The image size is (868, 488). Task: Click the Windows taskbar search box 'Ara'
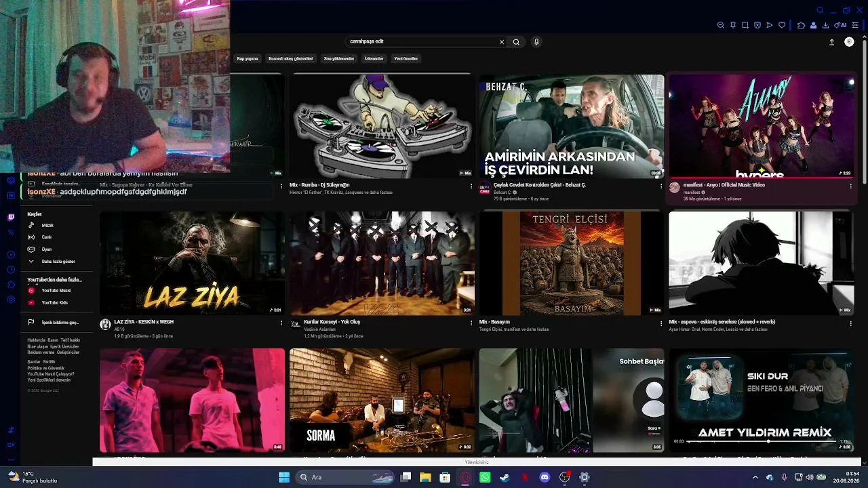(x=345, y=477)
